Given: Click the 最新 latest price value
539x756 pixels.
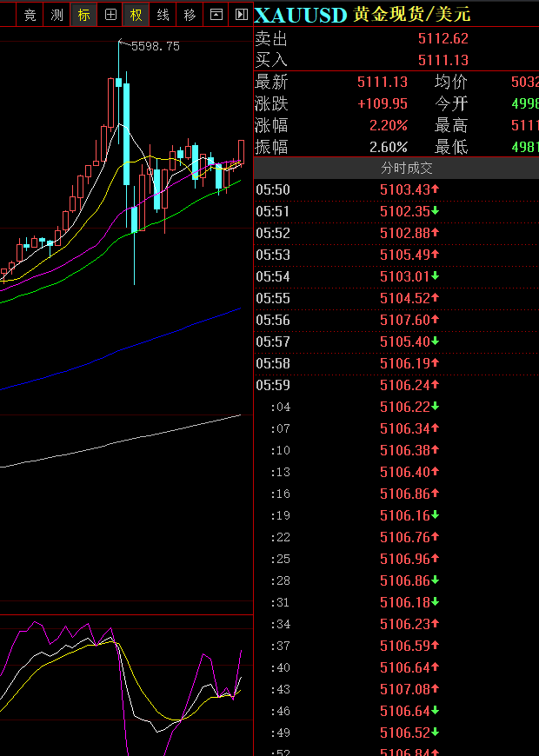Looking at the screenshot, I should point(382,82).
